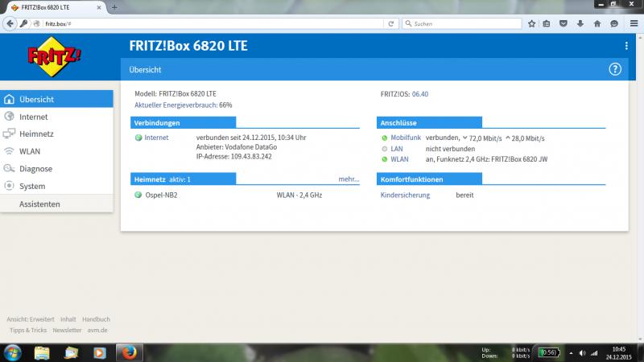Click the Diagnose icon in sidebar
The height and width of the screenshot is (362, 644).
point(9,168)
